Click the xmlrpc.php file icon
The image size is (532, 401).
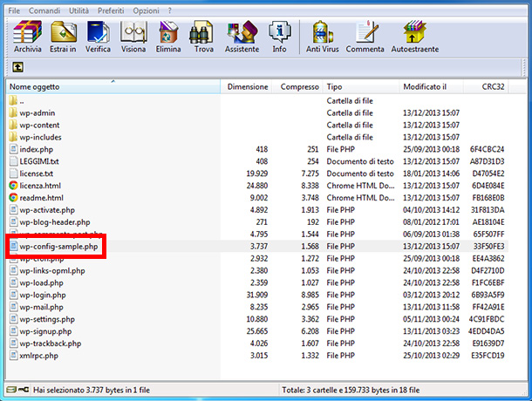pos(13,356)
